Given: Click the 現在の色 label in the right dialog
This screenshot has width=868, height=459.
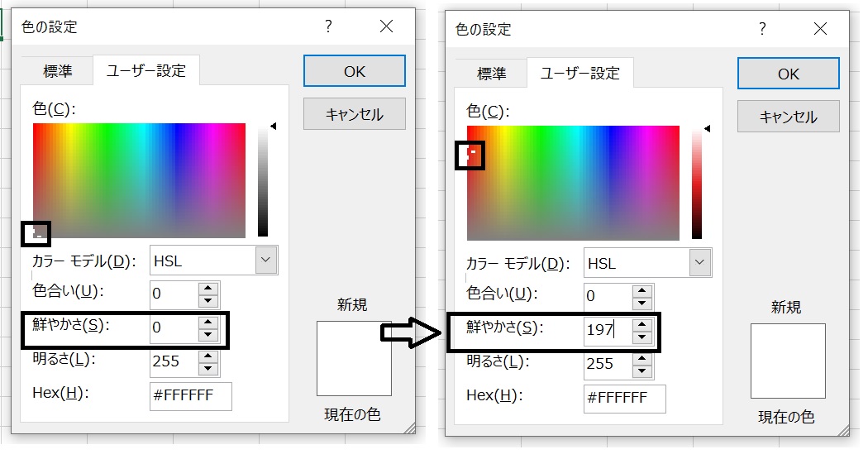Looking at the screenshot, I should [x=786, y=416].
